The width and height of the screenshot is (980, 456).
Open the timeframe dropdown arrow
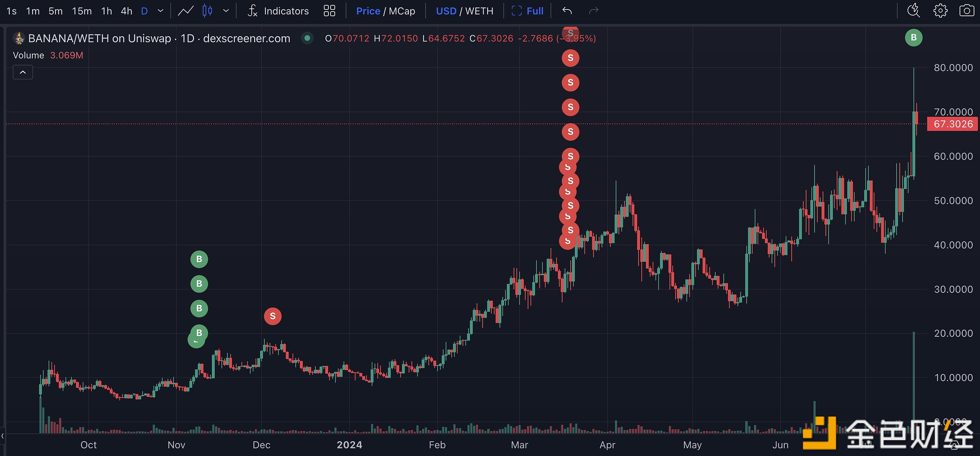point(160,11)
